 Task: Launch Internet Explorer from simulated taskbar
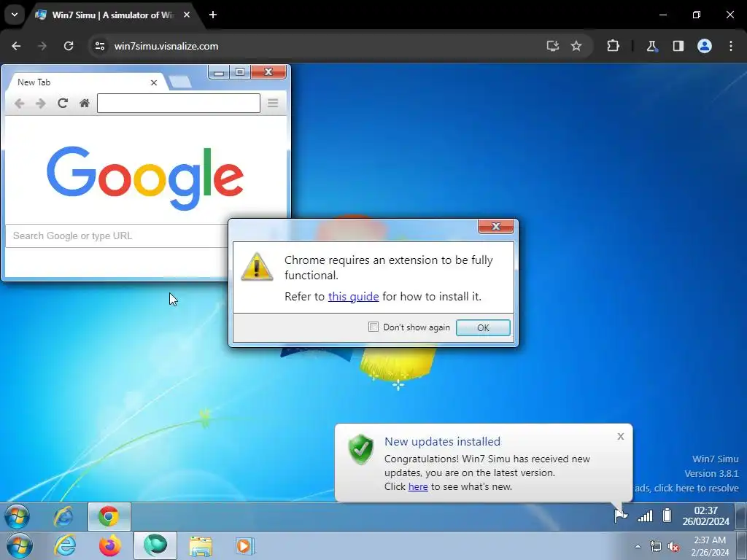pos(63,516)
